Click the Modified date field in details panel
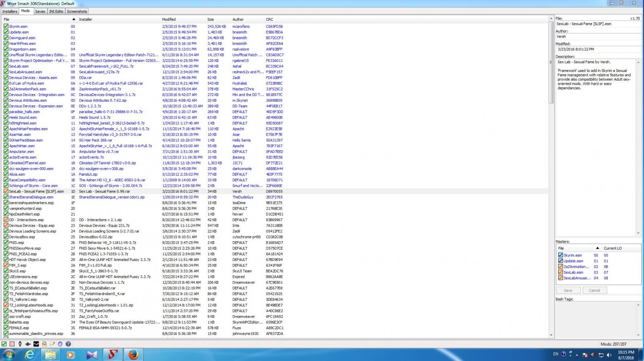The width and height of the screenshot is (644, 361). pos(598,49)
